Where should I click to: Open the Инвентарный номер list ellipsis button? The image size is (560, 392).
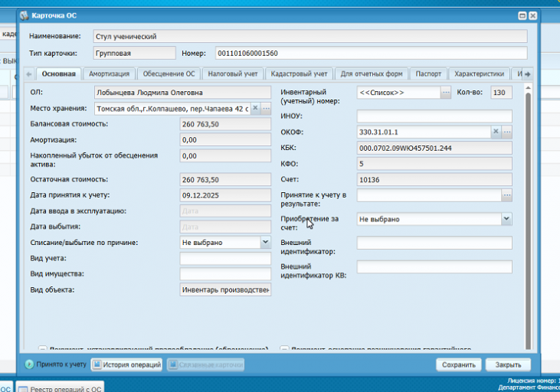446,93
